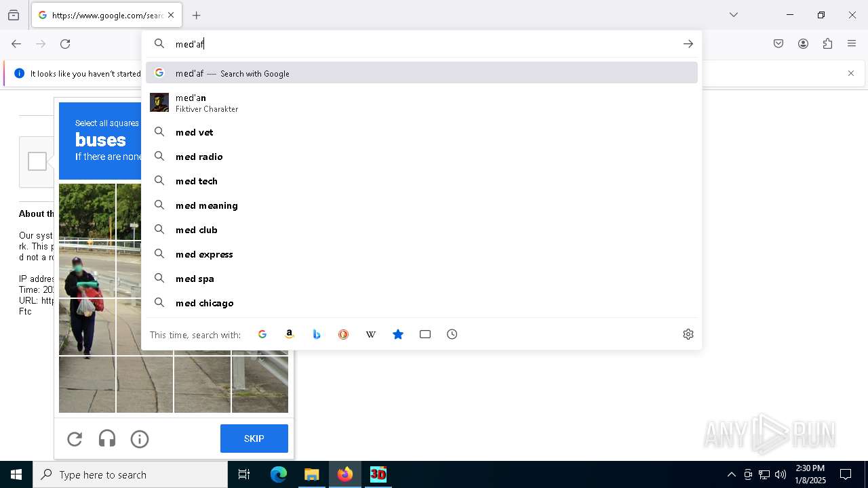
Task: Get a new captcha challenge
Action: pyautogui.click(x=75, y=439)
